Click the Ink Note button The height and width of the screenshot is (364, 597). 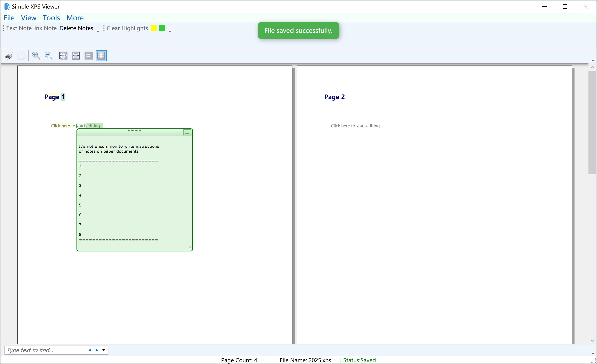point(45,28)
